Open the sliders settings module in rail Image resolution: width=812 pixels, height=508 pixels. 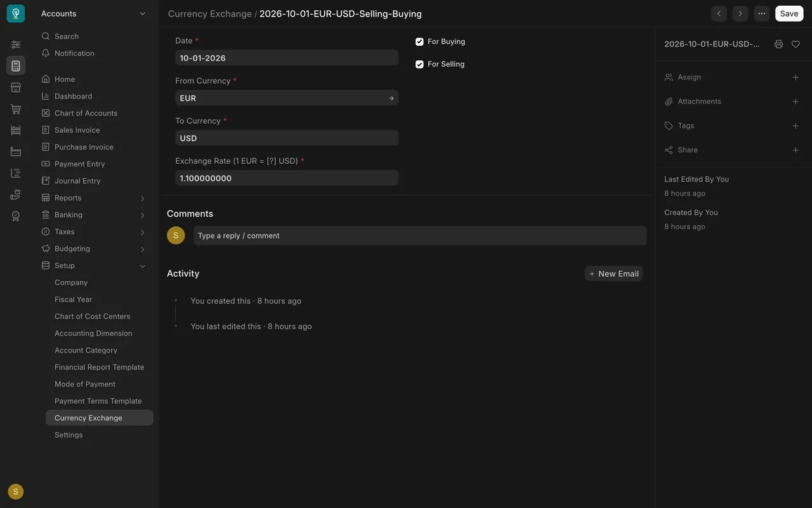click(16, 44)
